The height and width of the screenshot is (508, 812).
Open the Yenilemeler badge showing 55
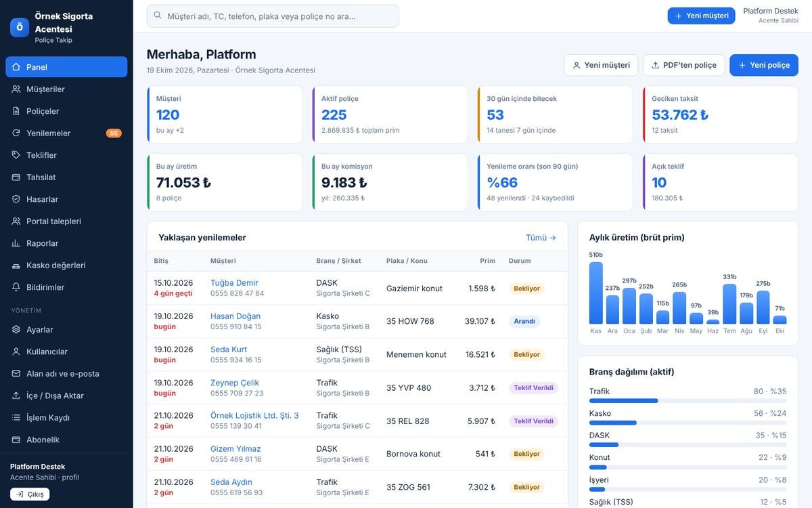tap(114, 133)
